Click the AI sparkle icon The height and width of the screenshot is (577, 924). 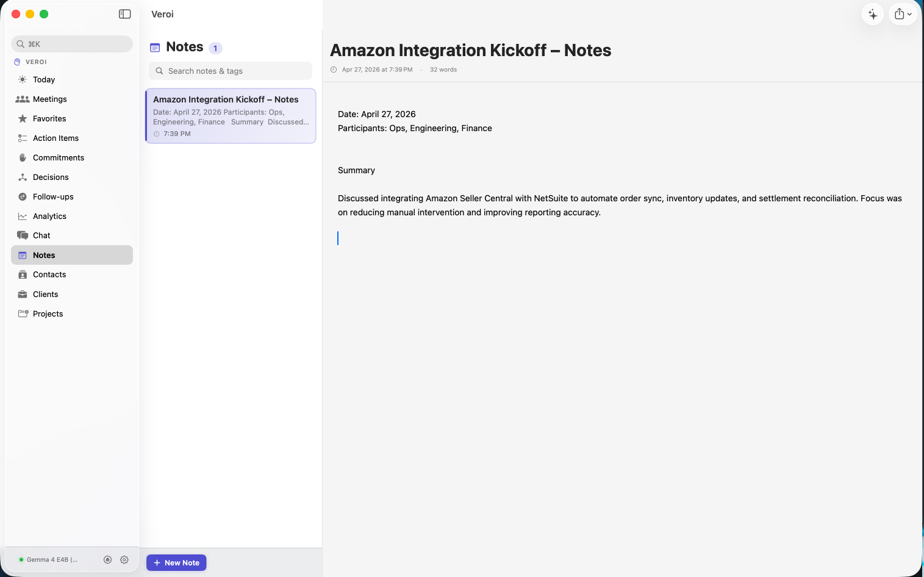(x=873, y=14)
